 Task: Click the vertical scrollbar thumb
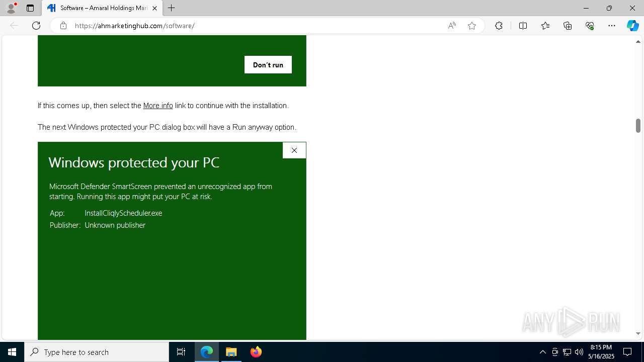[x=638, y=126]
